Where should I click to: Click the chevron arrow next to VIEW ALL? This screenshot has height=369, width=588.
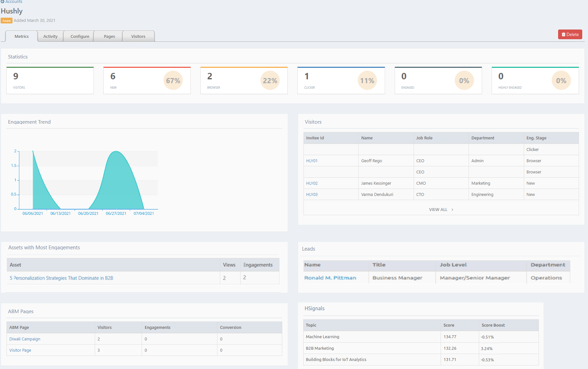click(452, 210)
